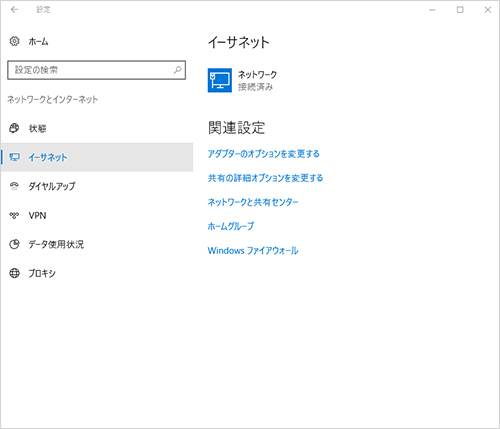Image resolution: width=500 pixels, height=429 pixels.
Task: Open ネットワークと共有センター link
Action: pos(253,202)
